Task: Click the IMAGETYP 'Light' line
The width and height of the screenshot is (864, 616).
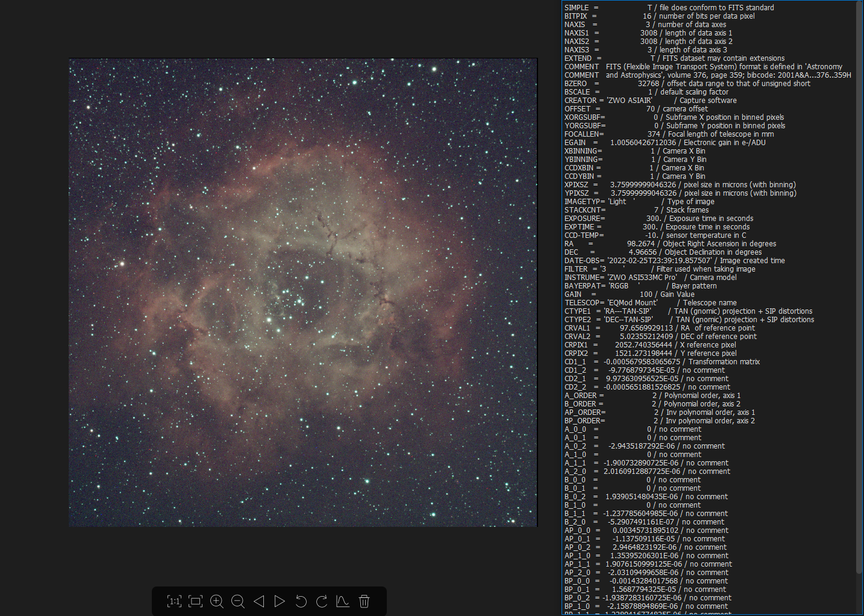Action: (x=639, y=202)
